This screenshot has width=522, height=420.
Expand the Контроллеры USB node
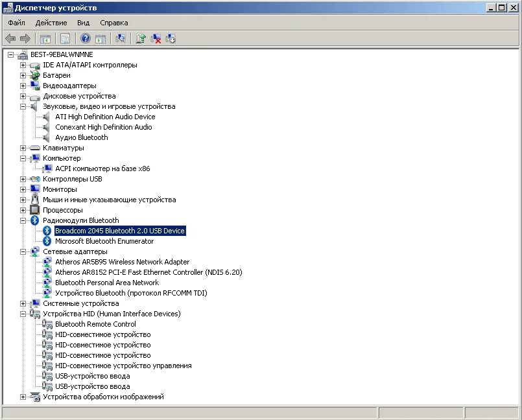(23, 179)
